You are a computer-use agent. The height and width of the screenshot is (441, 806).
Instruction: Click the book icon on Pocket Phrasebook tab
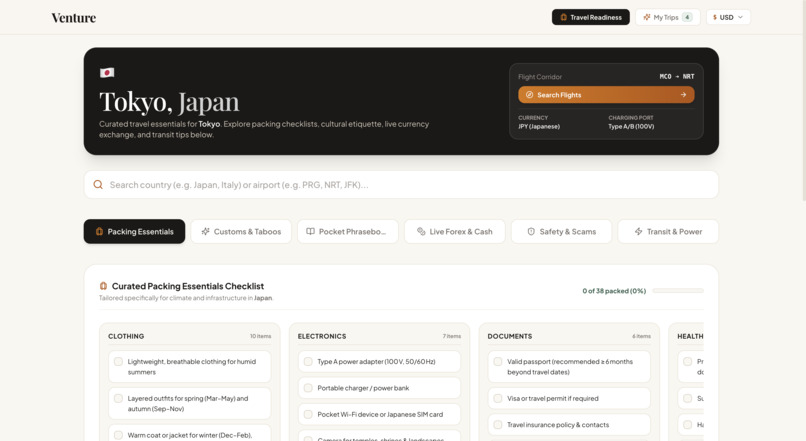(310, 231)
